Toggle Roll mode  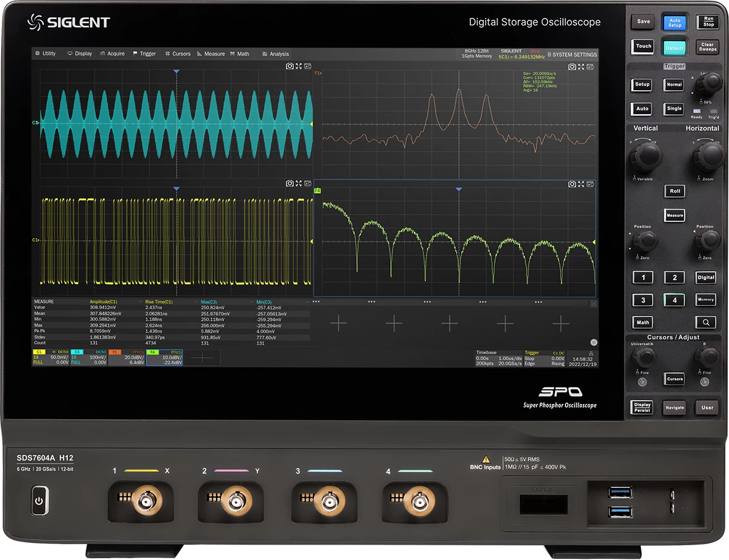[675, 191]
